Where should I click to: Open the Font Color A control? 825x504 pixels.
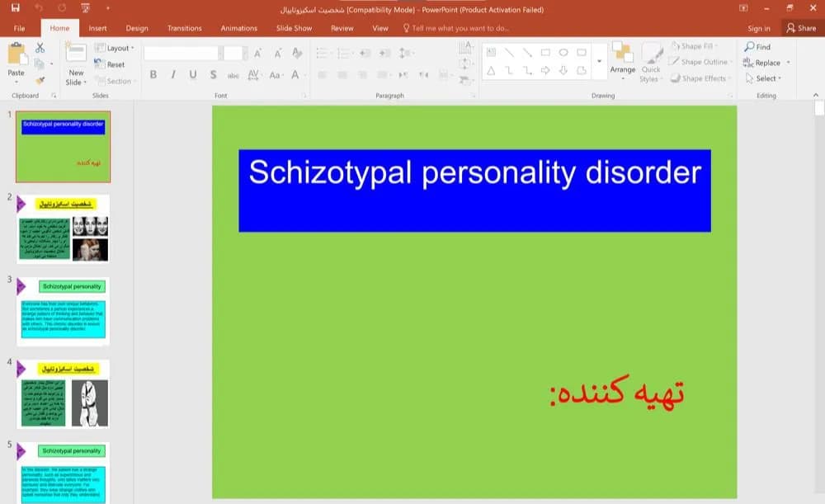(297, 75)
